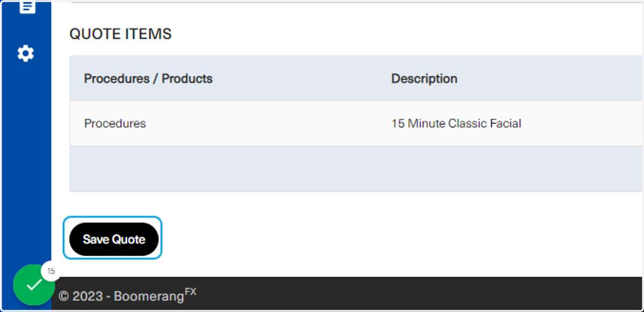The width and height of the screenshot is (644, 312).
Task: Open the document icon above the gear
Action: point(27,7)
